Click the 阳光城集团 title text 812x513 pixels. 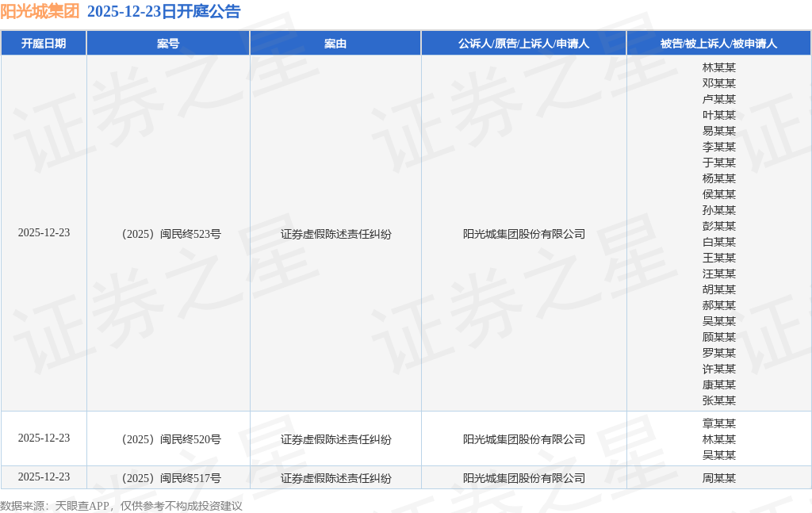pyautogui.click(x=40, y=11)
